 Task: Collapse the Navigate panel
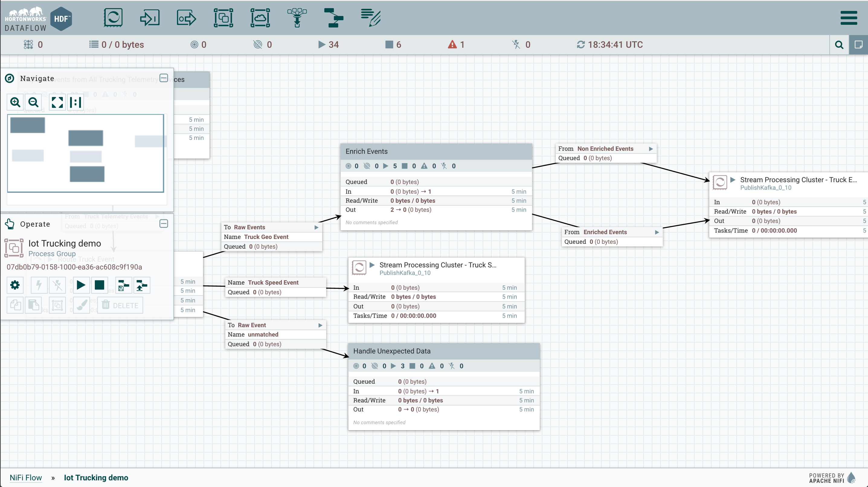click(164, 78)
